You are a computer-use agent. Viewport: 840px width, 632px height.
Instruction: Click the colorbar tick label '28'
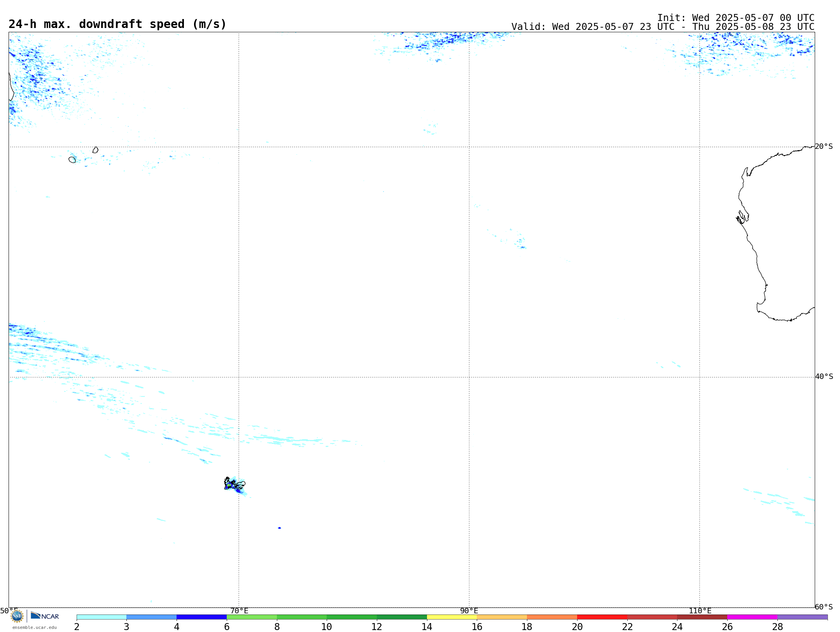pos(777,627)
